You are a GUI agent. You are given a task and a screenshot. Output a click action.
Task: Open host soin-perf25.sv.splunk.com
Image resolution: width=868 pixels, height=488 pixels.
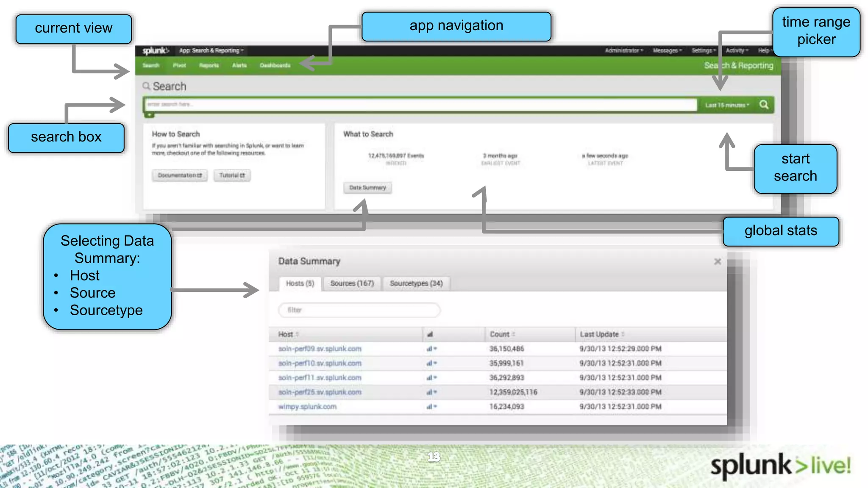tap(320, 392)
